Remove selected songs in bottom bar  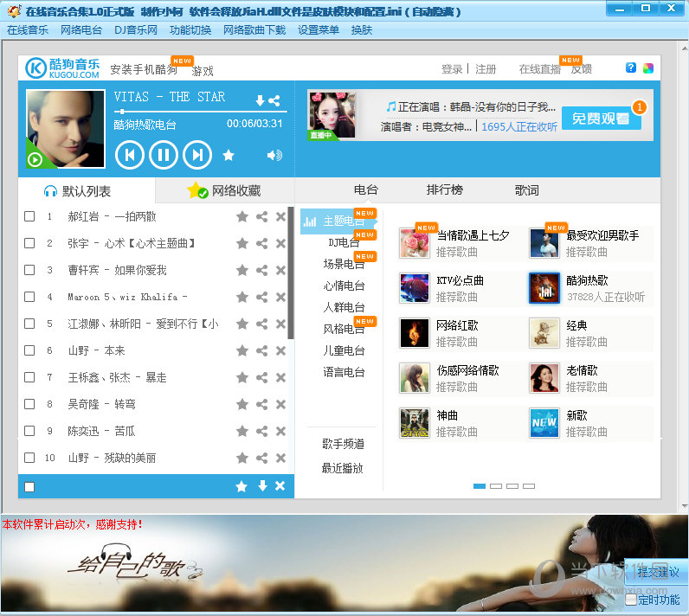pos(280,485)
